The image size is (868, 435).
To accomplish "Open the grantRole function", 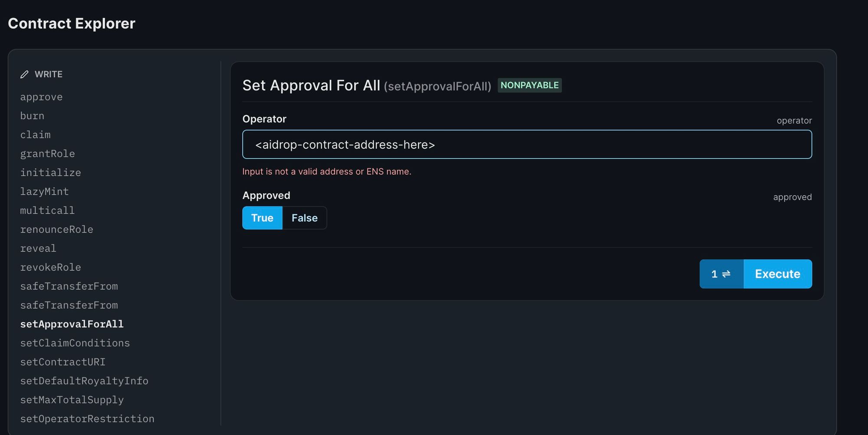I will point(48,154).
